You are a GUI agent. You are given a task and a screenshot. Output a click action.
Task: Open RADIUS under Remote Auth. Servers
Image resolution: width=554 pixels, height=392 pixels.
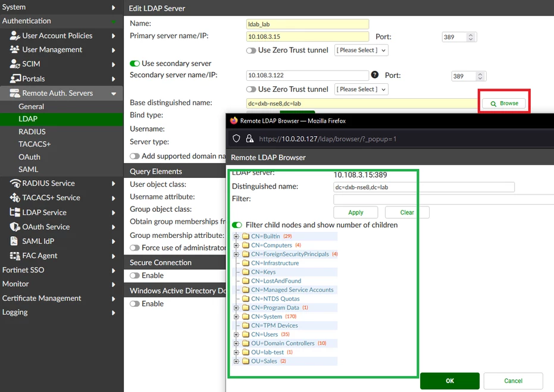tap(32, 131)
